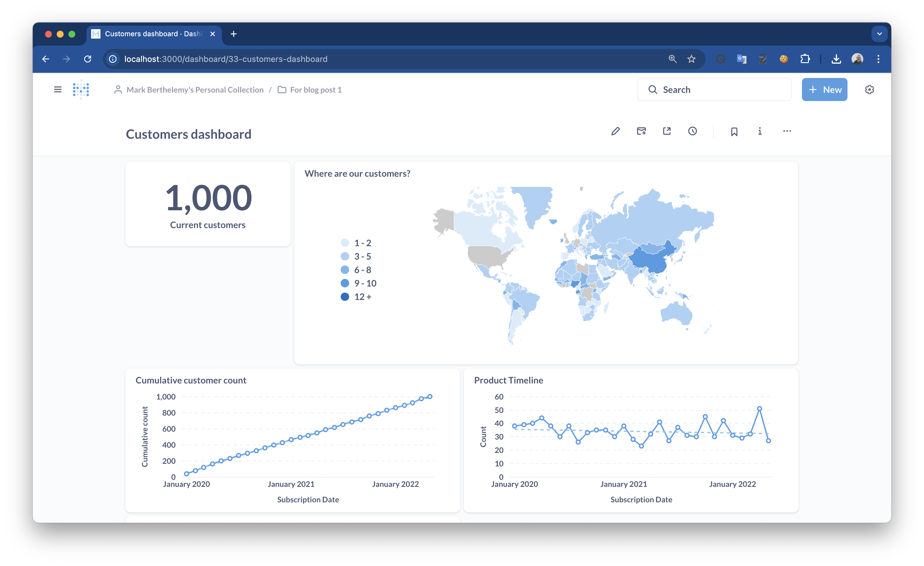
Task: Click the 9 - 10 legend item
Action: [x=358, y=283]
